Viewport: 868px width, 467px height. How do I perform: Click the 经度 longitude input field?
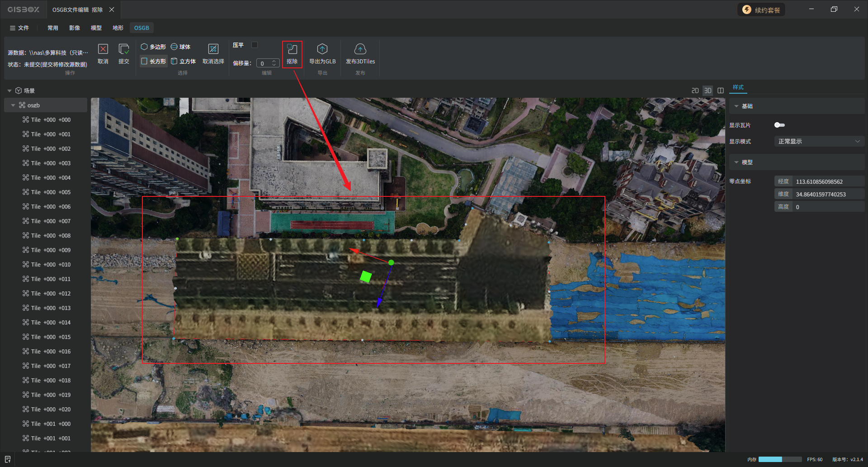coord(828,181)
